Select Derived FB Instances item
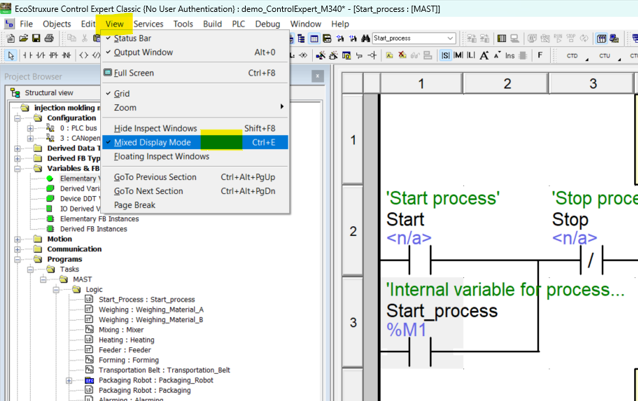The width and height of the screenshot is (638, 401). coord(94,229)
